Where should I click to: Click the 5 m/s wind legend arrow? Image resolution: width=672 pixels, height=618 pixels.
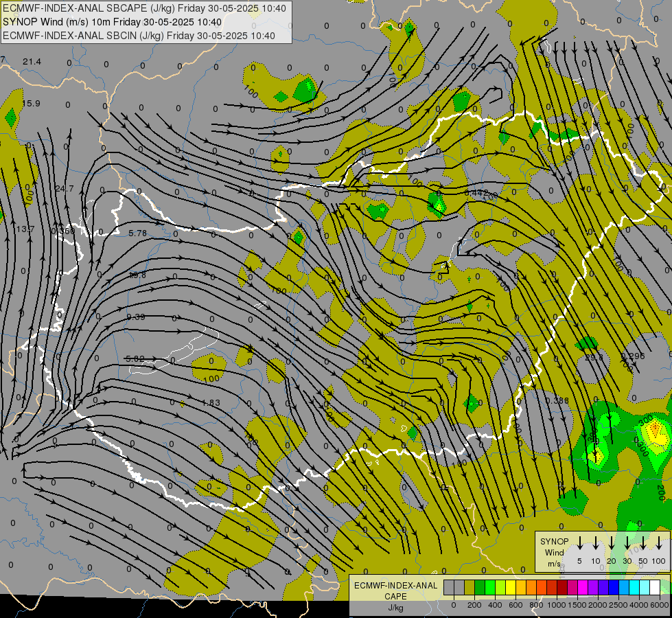(580, 542)
